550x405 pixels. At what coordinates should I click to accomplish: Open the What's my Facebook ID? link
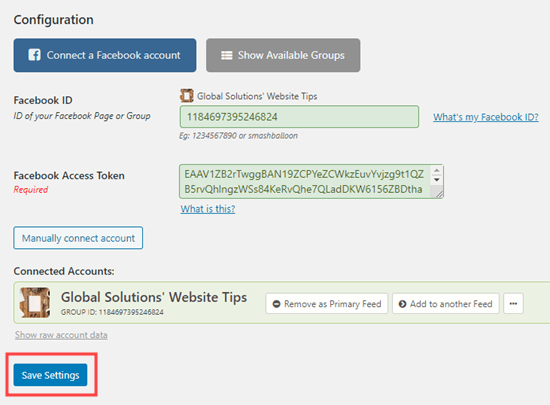pyautogui.click(x=486, y=117)
